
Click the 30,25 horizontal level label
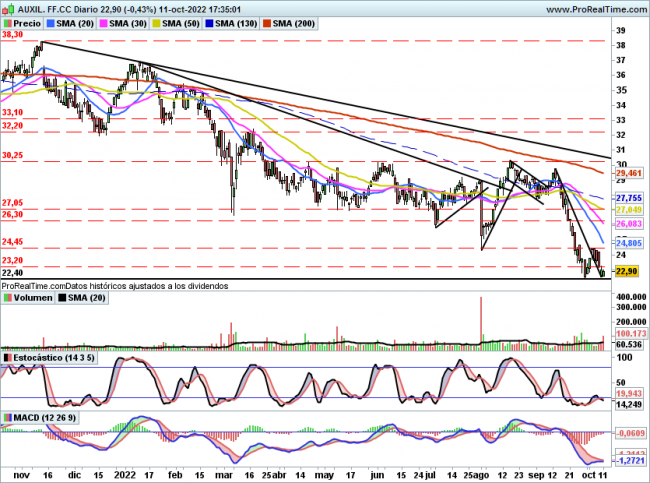pos(13,156)
